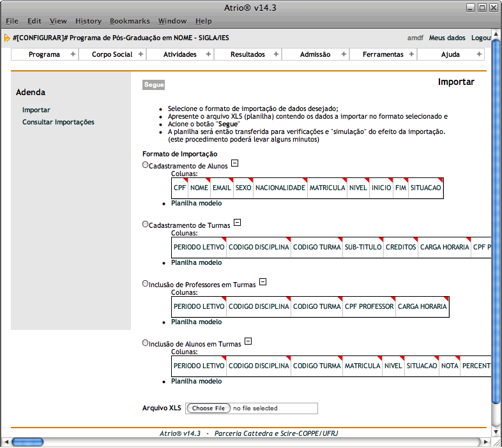Screen dimensions: 502x448
Task: Click the plus icon beside Resultados
Action: tap(276, 54)
